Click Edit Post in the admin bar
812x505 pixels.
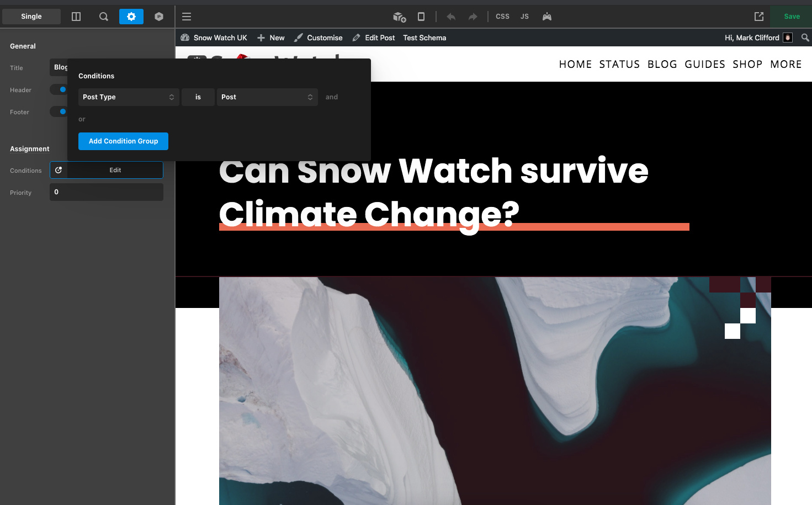(x=374, y=38)
